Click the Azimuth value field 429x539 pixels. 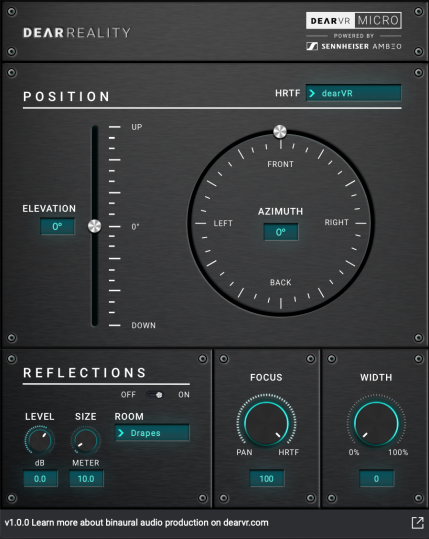tap(281, 232)
